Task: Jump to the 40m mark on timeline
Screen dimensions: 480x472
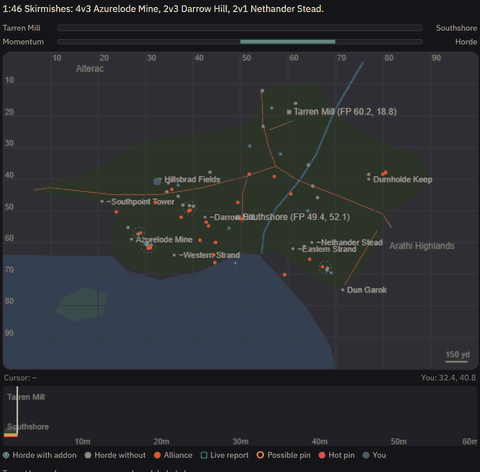Action: point(319,442)
